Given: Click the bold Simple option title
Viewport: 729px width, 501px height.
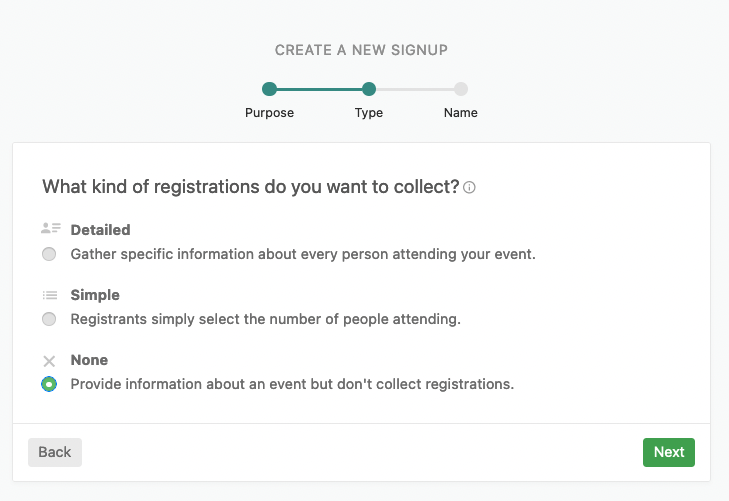Looking at the screenshot, I should pos(95,295).
